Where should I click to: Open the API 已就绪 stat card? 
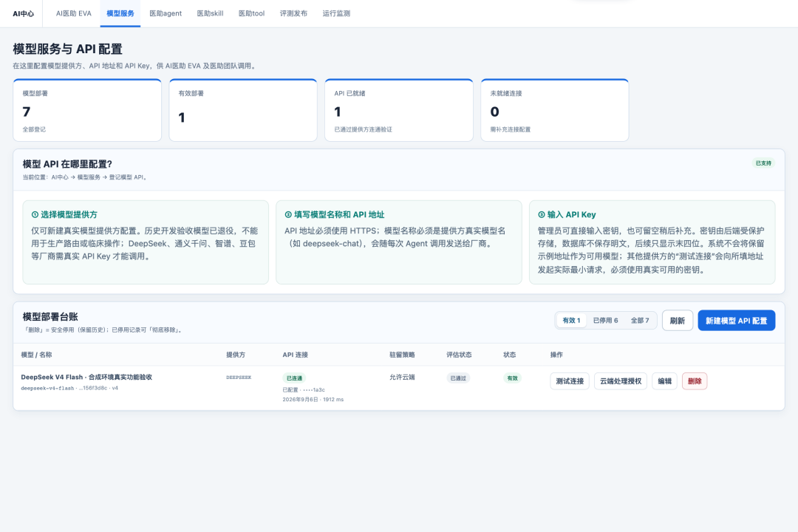(399, 110)
